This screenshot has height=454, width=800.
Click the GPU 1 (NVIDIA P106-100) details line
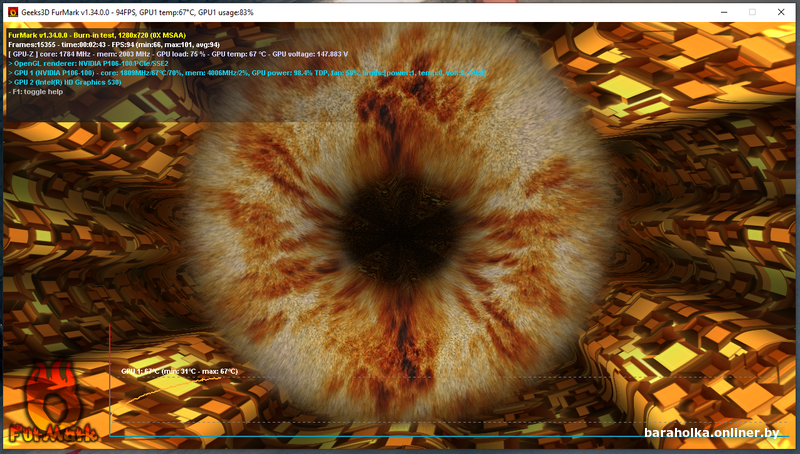tap(247, 73)
